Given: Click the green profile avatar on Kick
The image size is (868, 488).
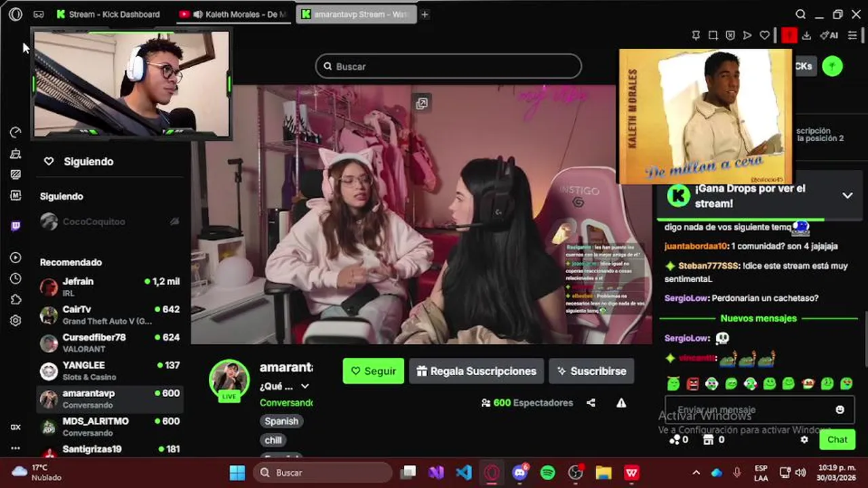Looking at the screenshot, I should [x=833, y=66].
